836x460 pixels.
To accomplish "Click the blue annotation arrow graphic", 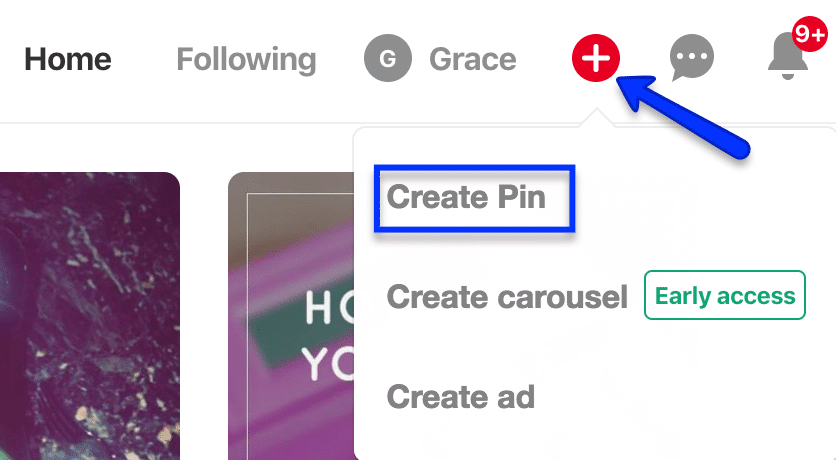I will (x=682, y=116).
